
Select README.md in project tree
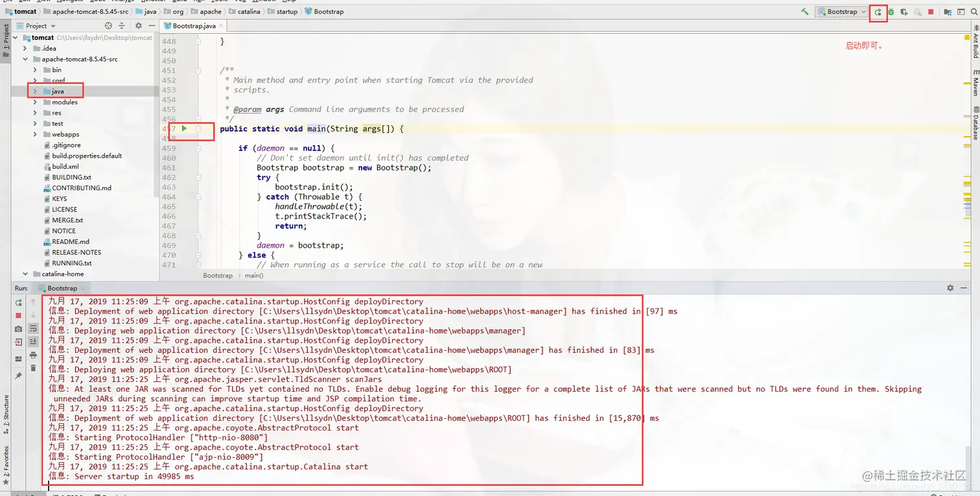point(71,242)
